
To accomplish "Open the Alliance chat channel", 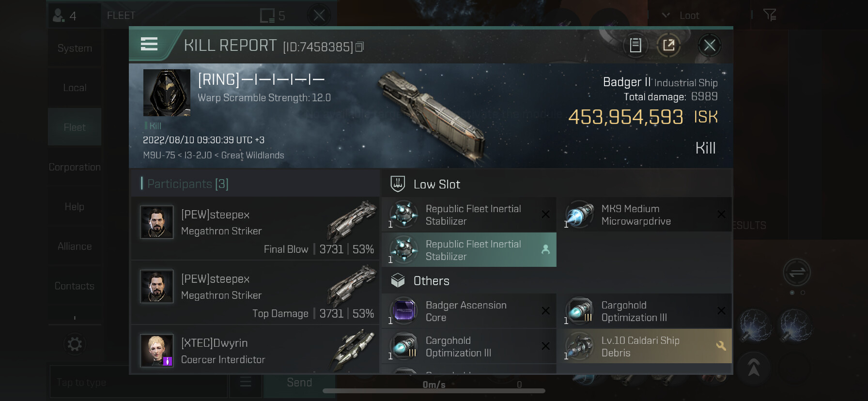I will (75, 247).
